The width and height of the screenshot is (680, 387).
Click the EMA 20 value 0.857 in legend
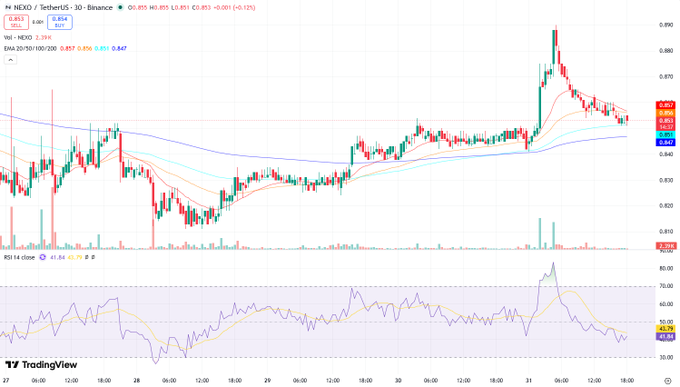(67, 49)
